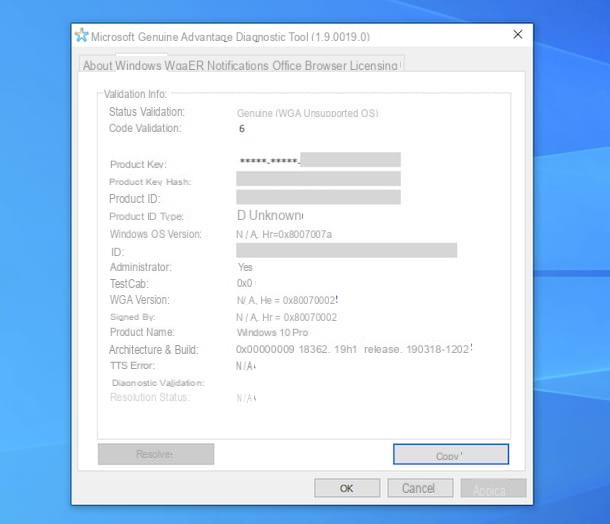Go to the Licensing tab

374,66
